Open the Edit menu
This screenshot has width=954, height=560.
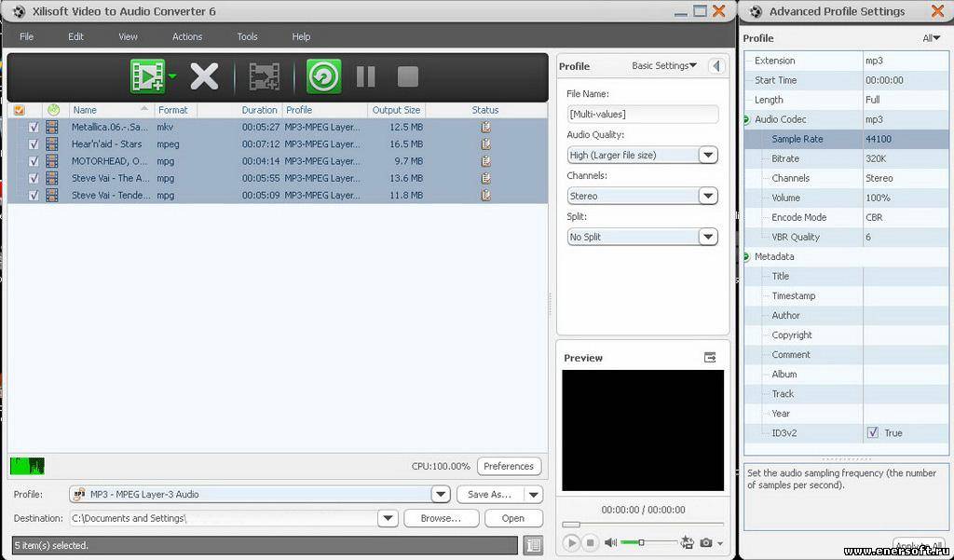(x=76, y=36)
